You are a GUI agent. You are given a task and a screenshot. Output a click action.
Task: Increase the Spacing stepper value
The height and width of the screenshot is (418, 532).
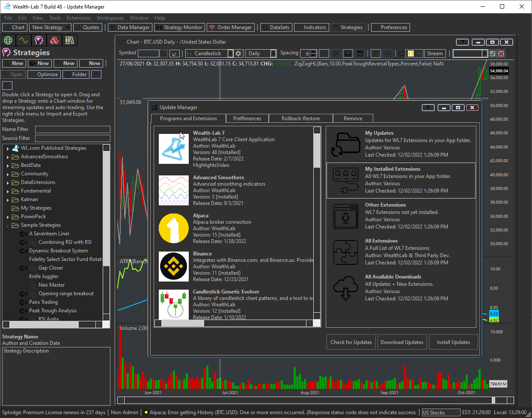click(313, 51)
